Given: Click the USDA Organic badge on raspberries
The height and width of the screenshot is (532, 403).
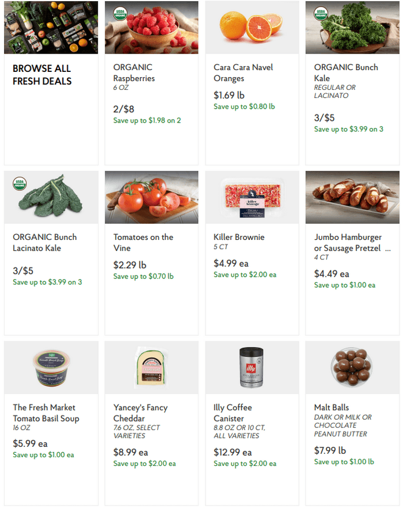Looking at the screenshot, I should (x=120, y=14).
